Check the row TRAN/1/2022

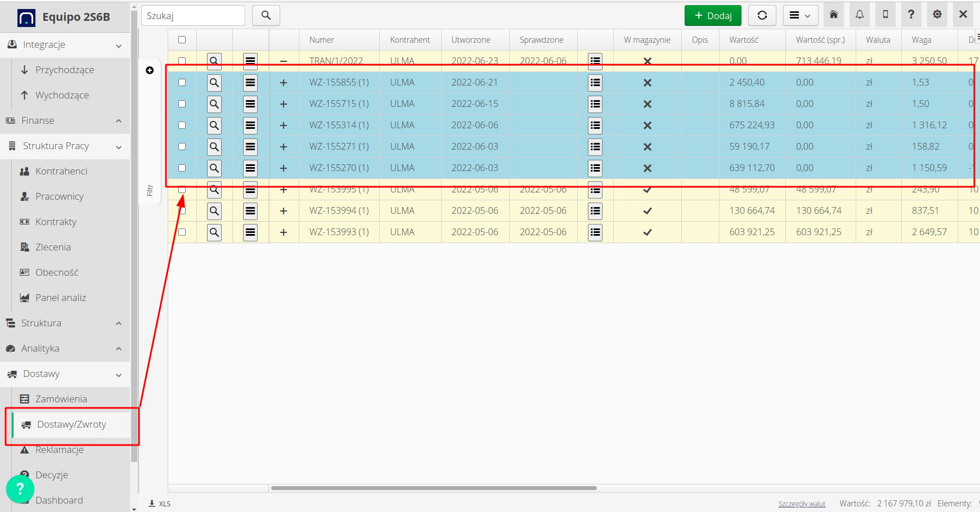(x=182, y=60)
